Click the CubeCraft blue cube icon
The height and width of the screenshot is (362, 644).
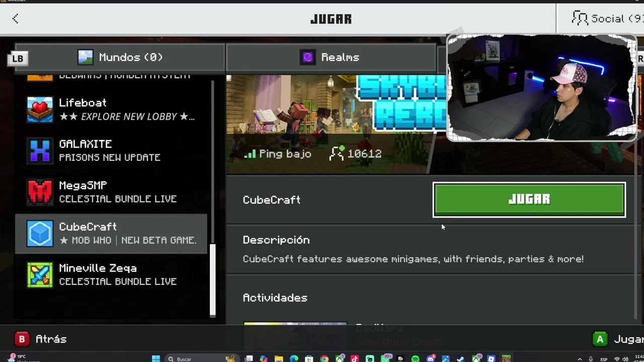click(40, 233)
